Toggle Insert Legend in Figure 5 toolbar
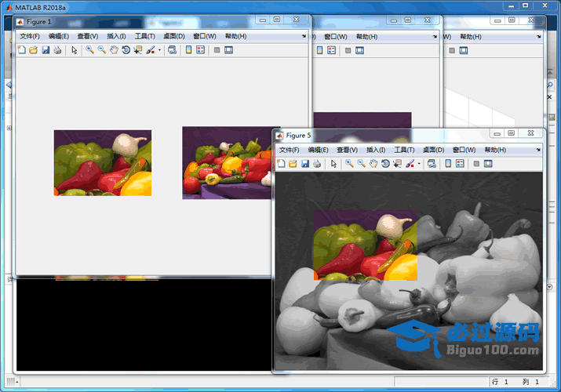Viewport: 561px width, 392px height. coord(460,164)
